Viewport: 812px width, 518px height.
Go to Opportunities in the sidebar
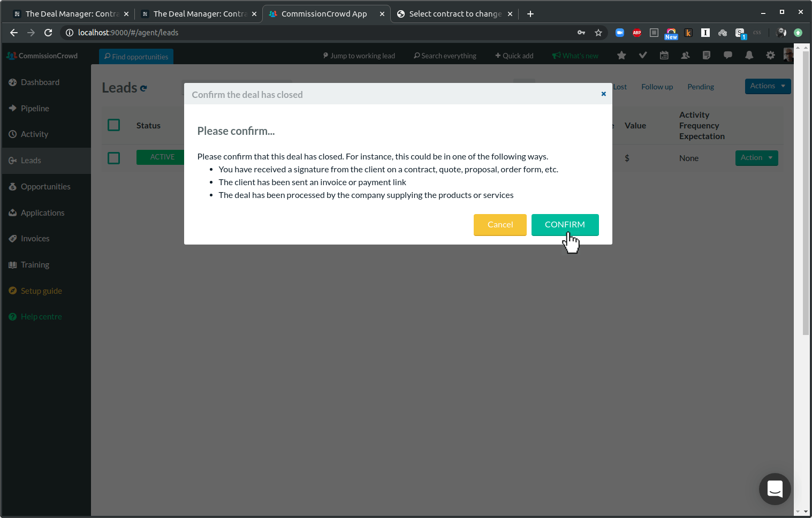(x=45, y=187)
